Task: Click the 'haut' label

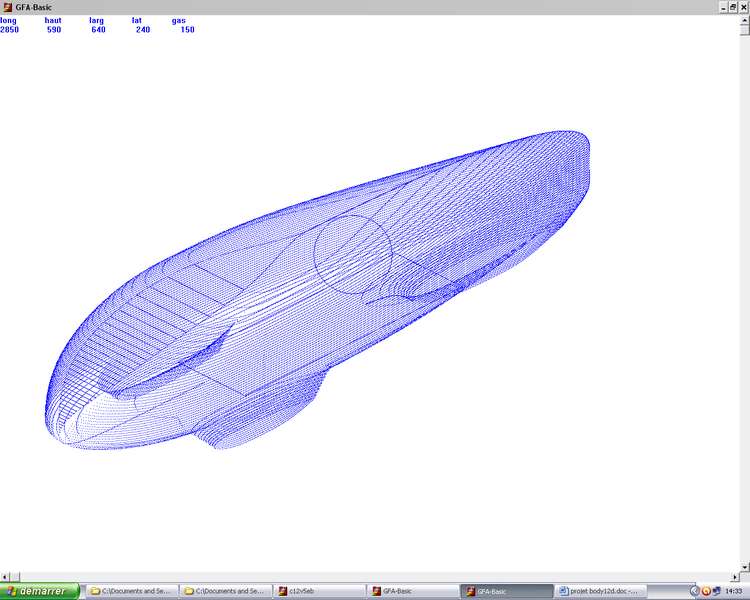Action: pyautogui.click(x=53, y=21)
